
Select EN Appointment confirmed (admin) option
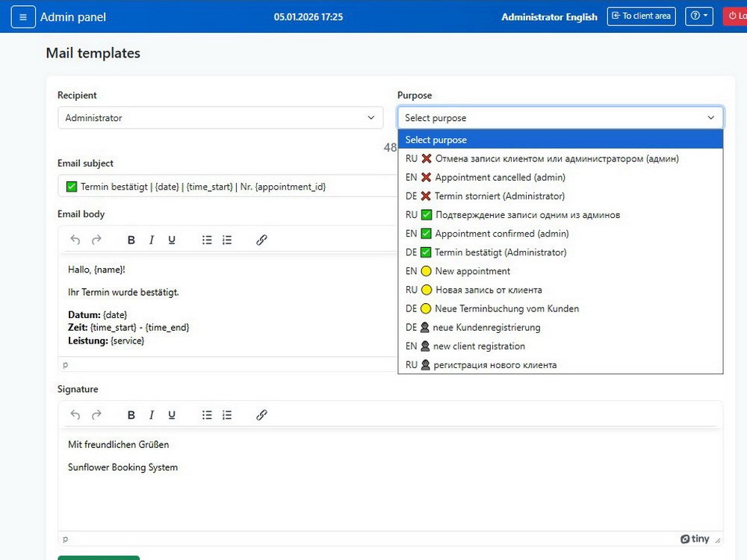pos(560,233)
